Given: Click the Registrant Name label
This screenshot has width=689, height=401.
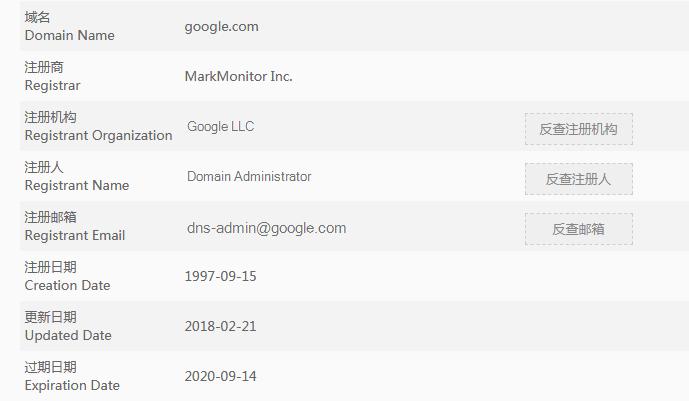Looking at the screenshot, I should pyautogui.click(x=76, y=186).
